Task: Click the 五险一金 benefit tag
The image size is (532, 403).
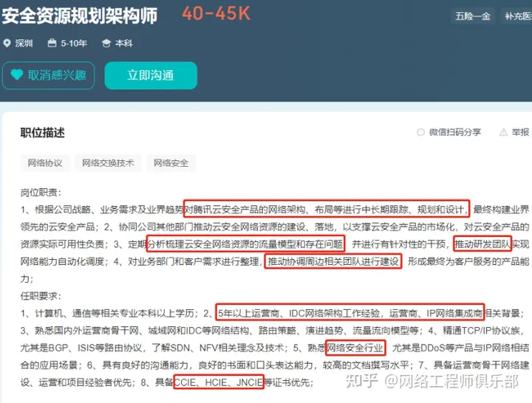Action: [473, 16]
